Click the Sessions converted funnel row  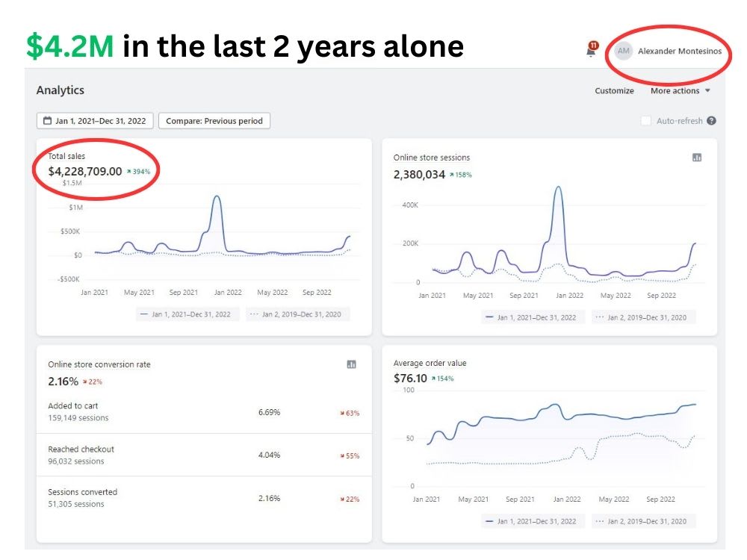204,497
